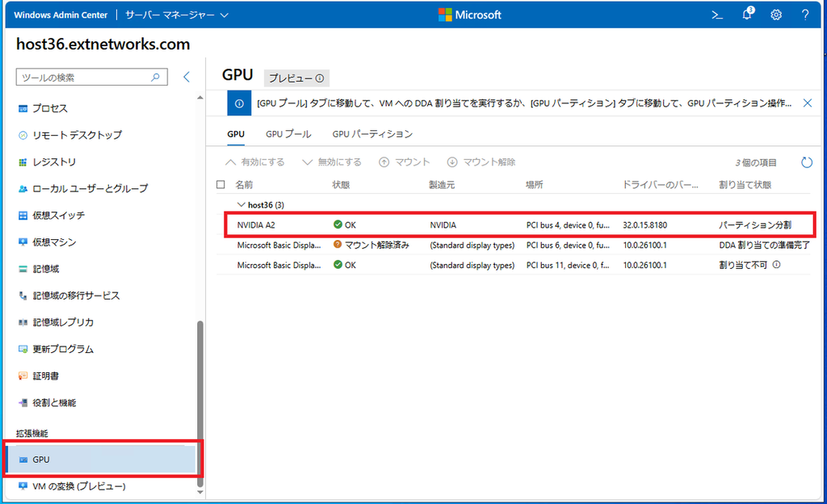Image resolution: width=827 pixels, height=504 pixels.
Task: Click PCI bus 11 location cell
Action: click(568, 265)
